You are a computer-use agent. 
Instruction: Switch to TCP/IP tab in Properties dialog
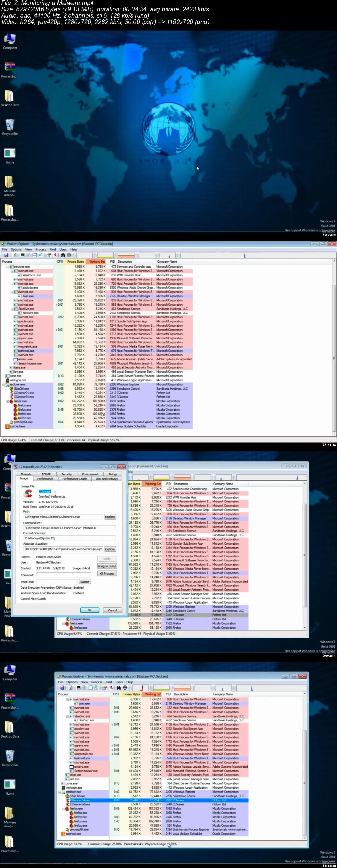coord(46,474)
